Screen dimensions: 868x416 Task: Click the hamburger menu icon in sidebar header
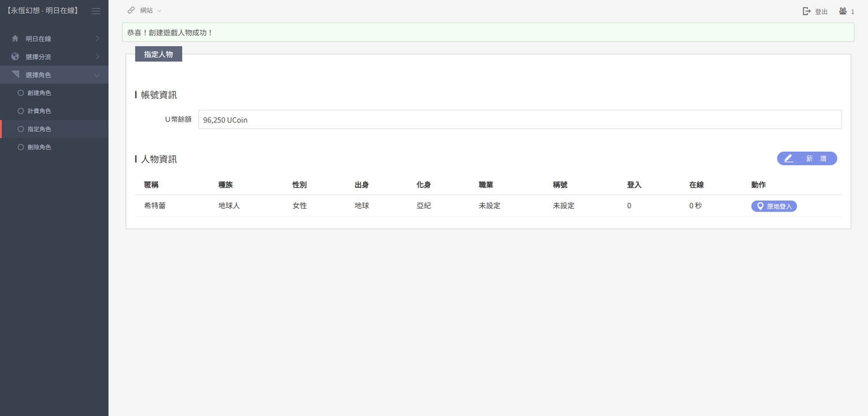pos(96,11)
